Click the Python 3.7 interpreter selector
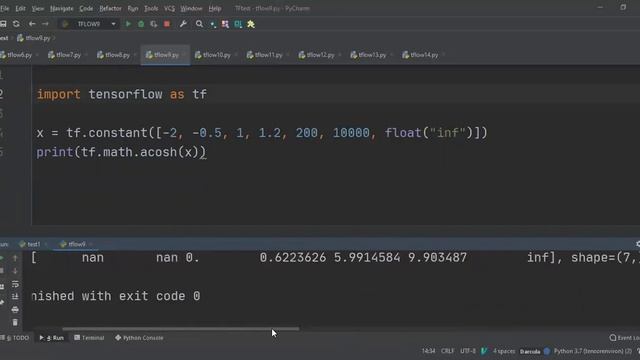640x360 pixels. [593, 351]
